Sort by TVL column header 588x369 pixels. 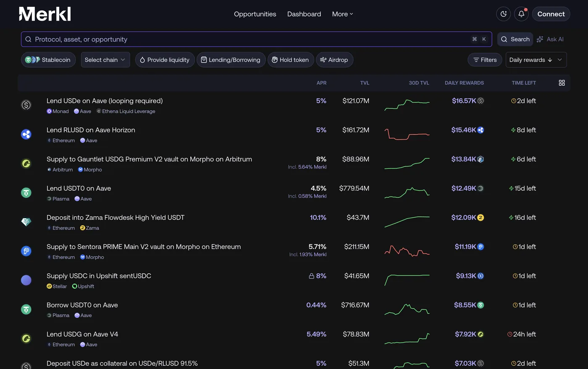click(x=365, y=83)
